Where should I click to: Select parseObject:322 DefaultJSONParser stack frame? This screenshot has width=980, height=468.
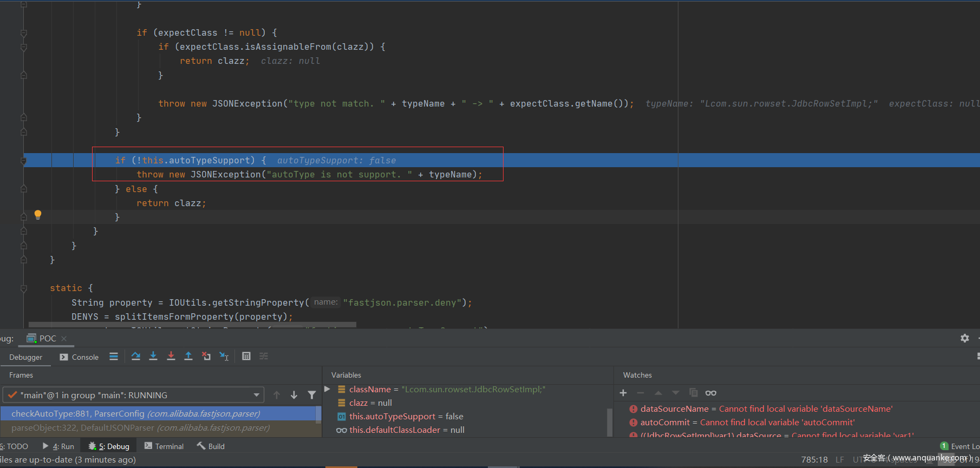coord(141,428)
